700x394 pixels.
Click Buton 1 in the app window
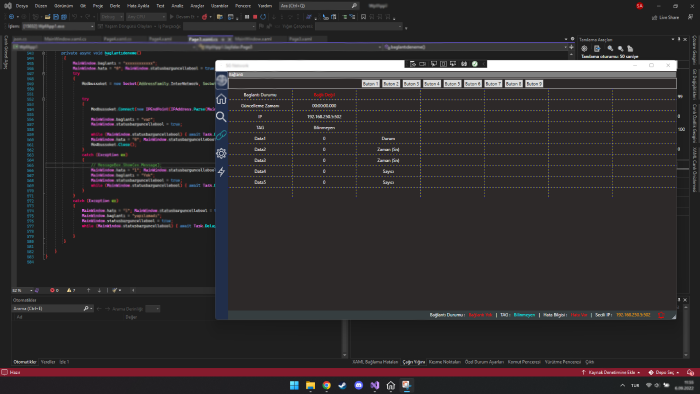371,84
